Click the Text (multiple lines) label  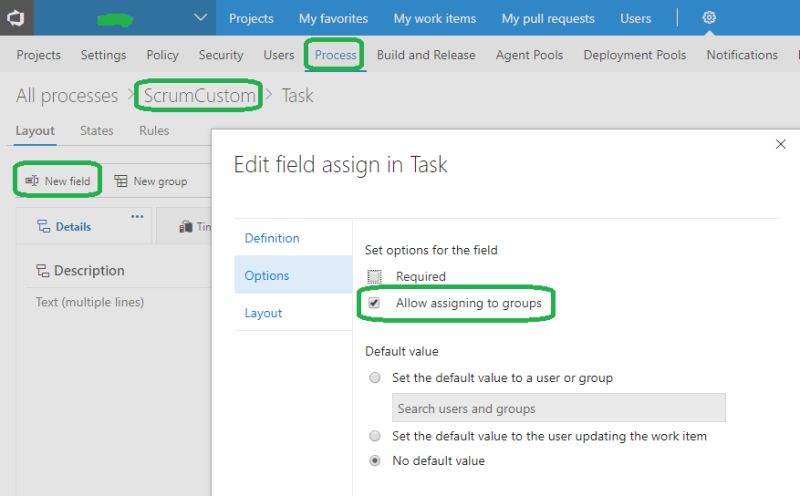(90, 302)
